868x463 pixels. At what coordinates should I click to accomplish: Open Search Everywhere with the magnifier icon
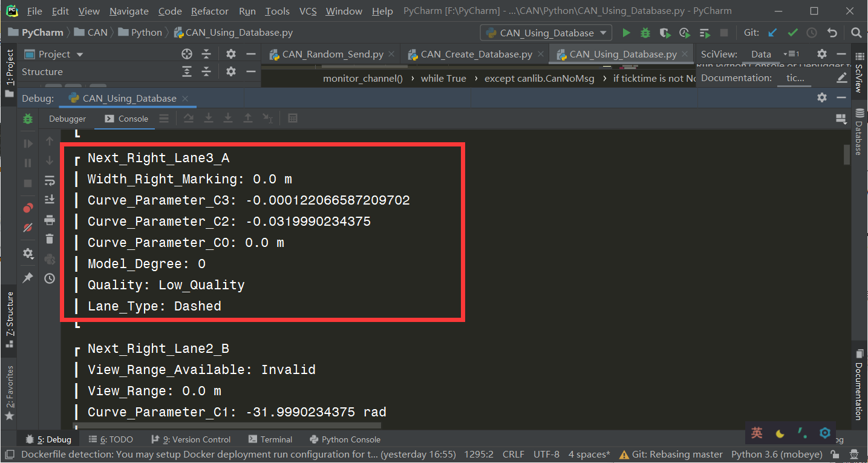tap(856, 32)
